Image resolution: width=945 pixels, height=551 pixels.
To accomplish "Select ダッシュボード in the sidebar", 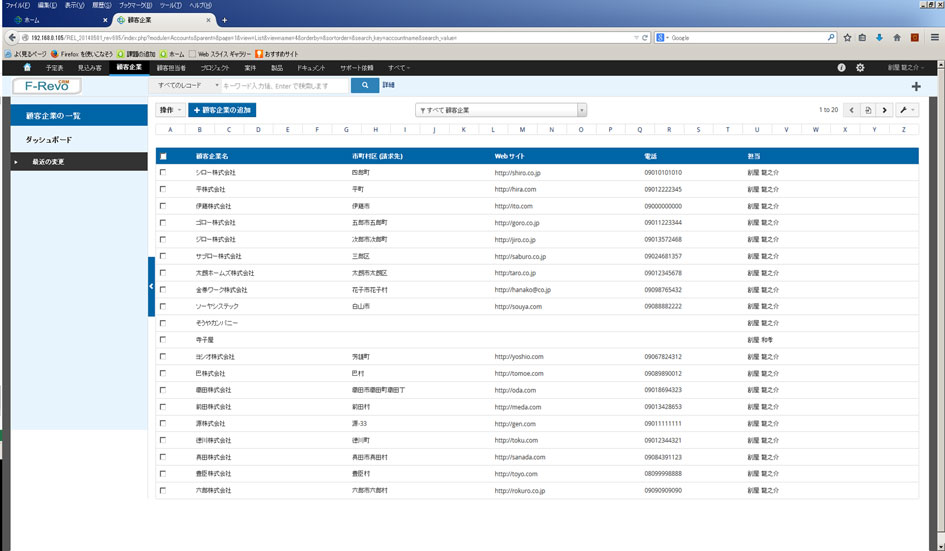I will (x=79, y=139).
